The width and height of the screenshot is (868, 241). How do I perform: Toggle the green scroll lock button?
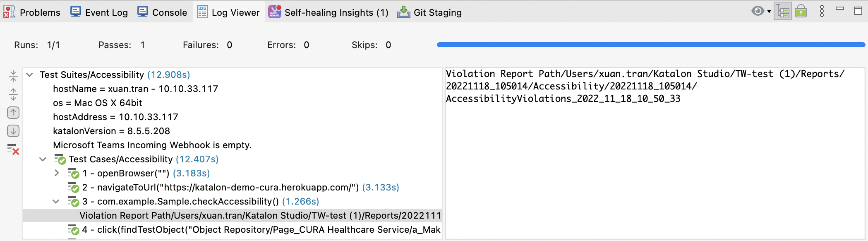(x=801, y=11)
